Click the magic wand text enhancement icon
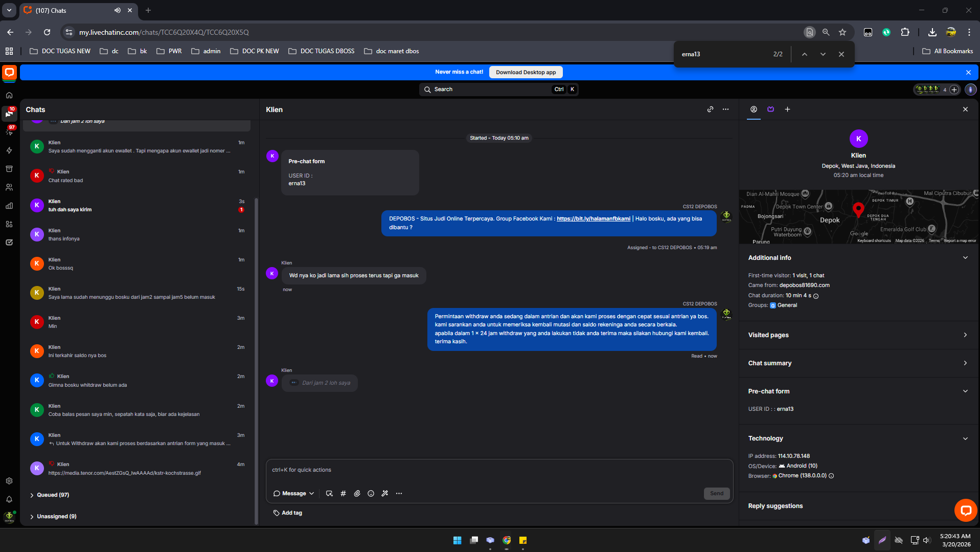Image resolution: width=980 pixels, height=552 pixels. (x=385, y=494)
